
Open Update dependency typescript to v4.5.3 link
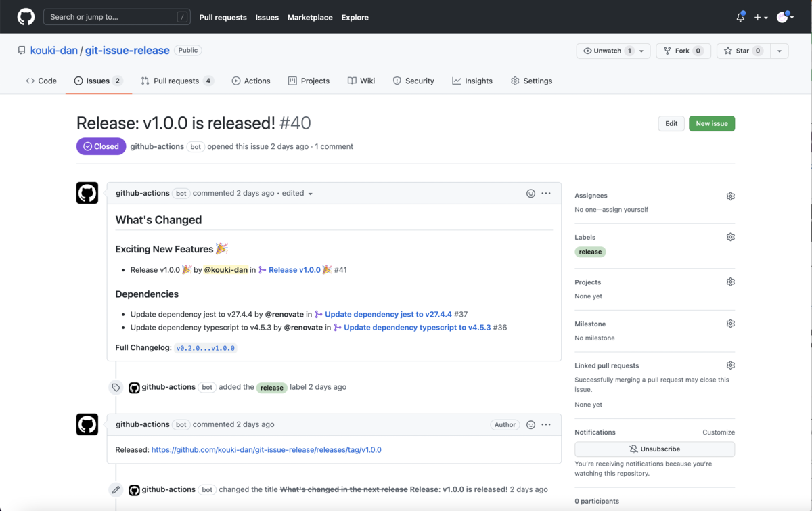pos(417,327)
